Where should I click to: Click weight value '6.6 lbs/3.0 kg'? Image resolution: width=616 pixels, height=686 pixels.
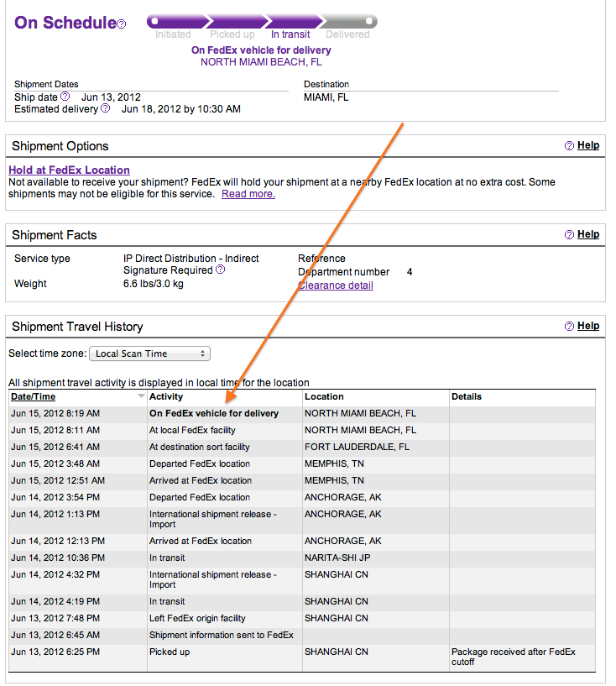[154, 284]
